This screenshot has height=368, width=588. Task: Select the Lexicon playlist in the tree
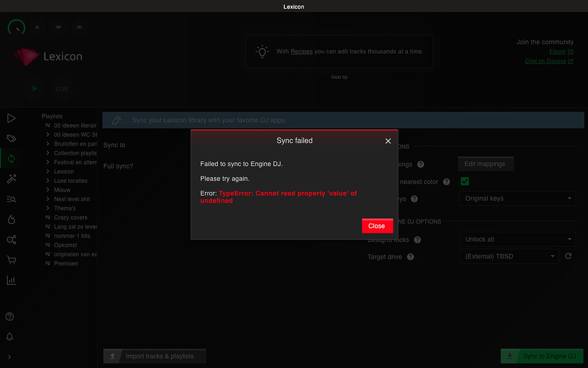(63, 171)
